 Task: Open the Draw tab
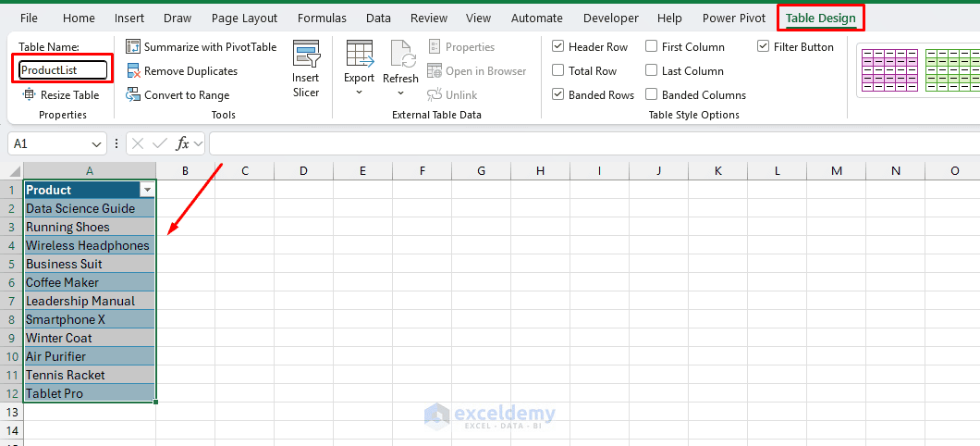click(x=178, y=19)
